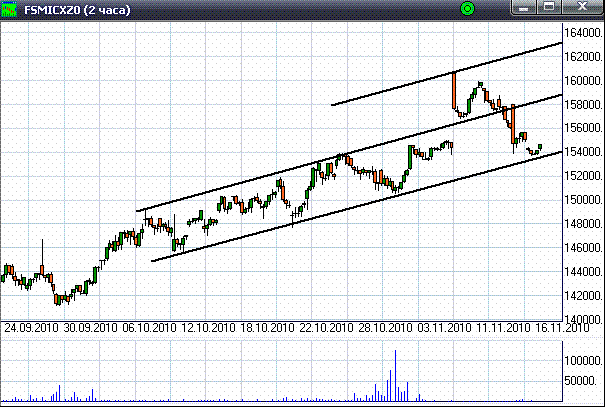Click the 30.09.2010 date label
This screenshot has width=605, height=407.
tap(91, 328)
